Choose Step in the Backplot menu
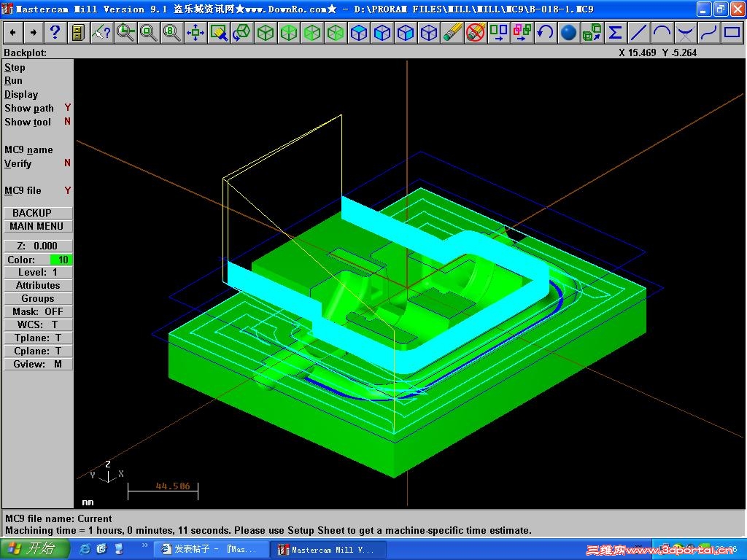 [x=15, y=68]
